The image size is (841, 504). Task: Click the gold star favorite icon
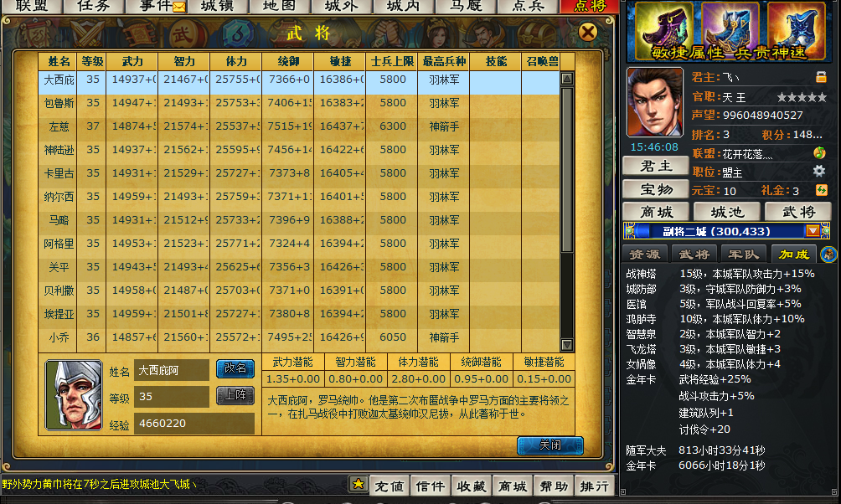(x=358, y=485)
